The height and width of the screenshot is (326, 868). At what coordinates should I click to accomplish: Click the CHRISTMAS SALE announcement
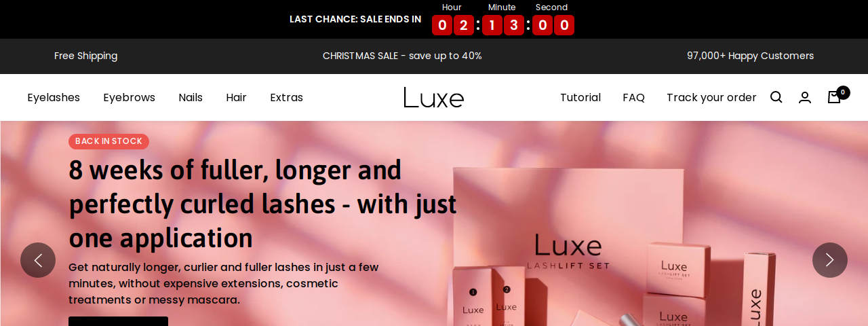click(x=402, y=56)
